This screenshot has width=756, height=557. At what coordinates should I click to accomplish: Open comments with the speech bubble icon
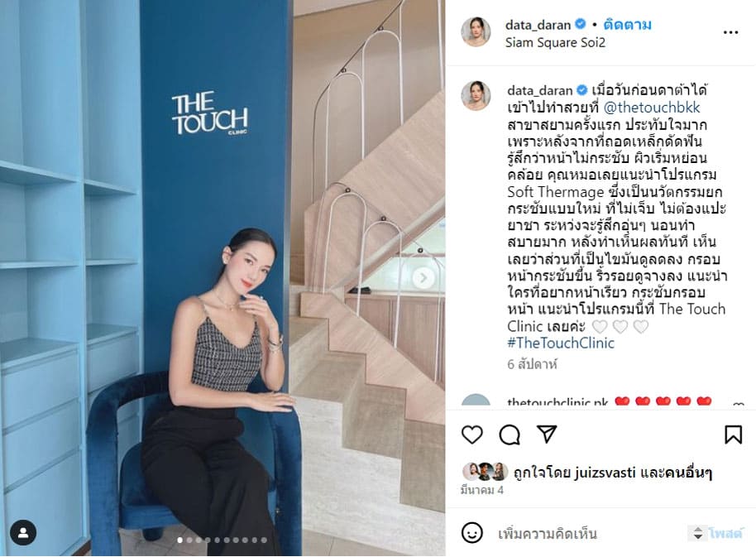tap(510, 435)
